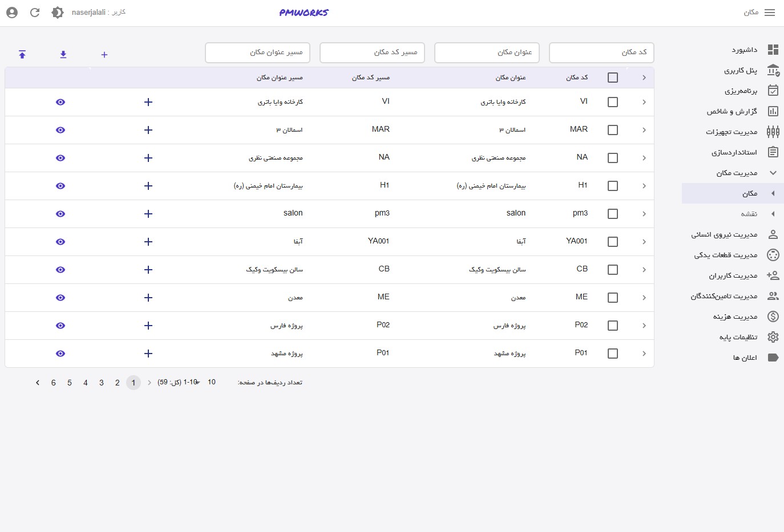The width and height of the screenshot is (784, 532).
Task: Expand the MAR row with its chevron
Action: pyautogui.click(x=644, y=130)
